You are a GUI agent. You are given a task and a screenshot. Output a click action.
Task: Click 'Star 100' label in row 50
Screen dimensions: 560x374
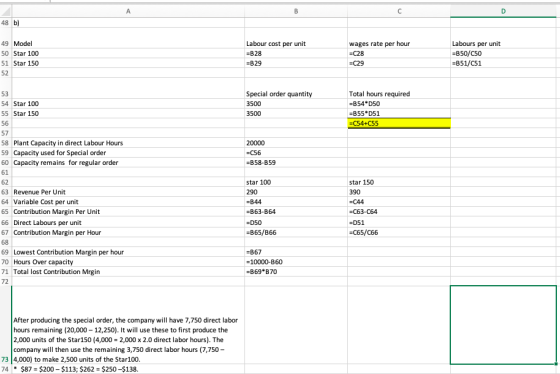pyautogui.click(x=128, y=53)
